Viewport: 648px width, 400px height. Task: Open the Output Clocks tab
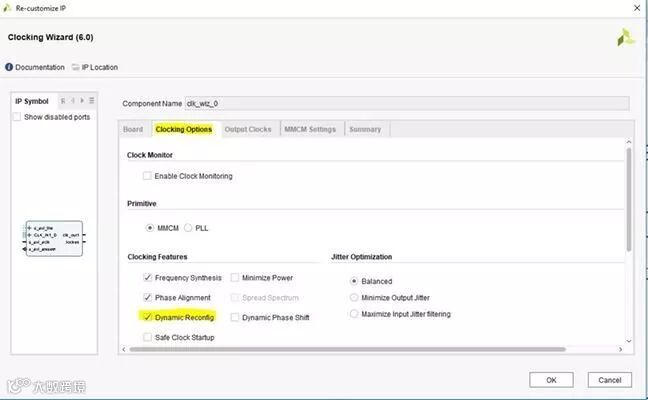[248, 129]
